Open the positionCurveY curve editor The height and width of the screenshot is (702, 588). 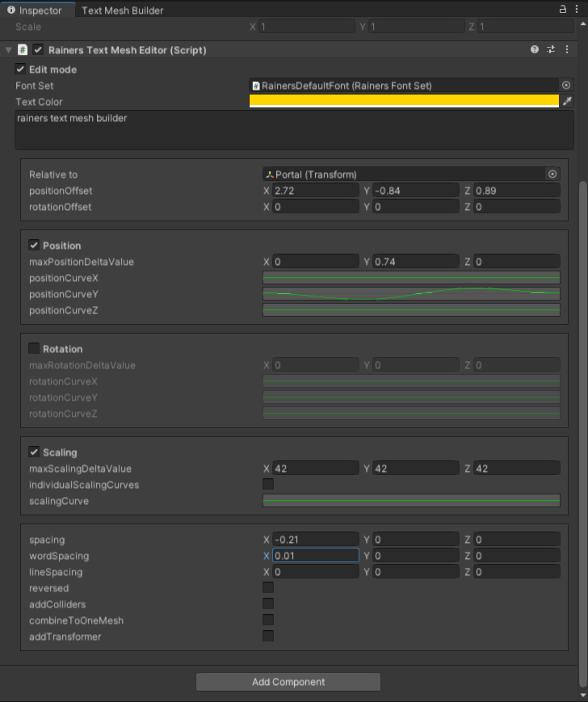(x=411, y=294)
